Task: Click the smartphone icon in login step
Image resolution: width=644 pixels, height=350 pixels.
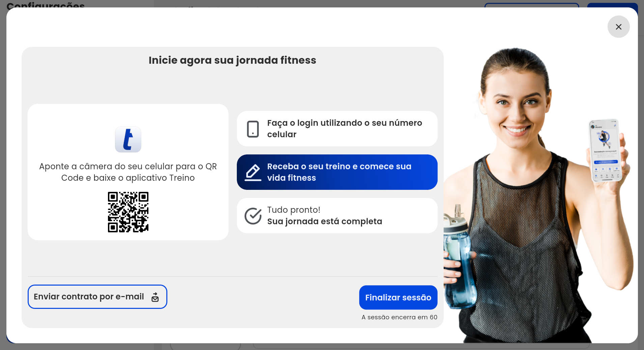Action: click(253, 129)
